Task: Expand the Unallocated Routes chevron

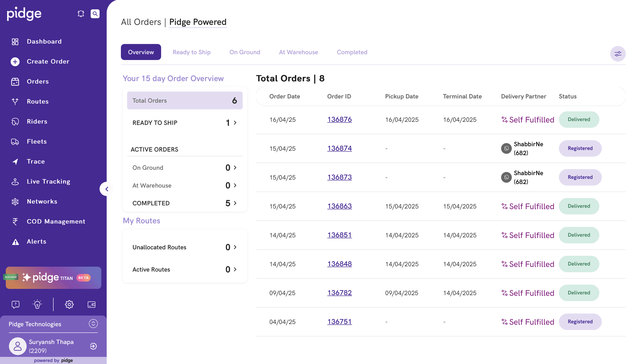Action: (x=235, y=247)
